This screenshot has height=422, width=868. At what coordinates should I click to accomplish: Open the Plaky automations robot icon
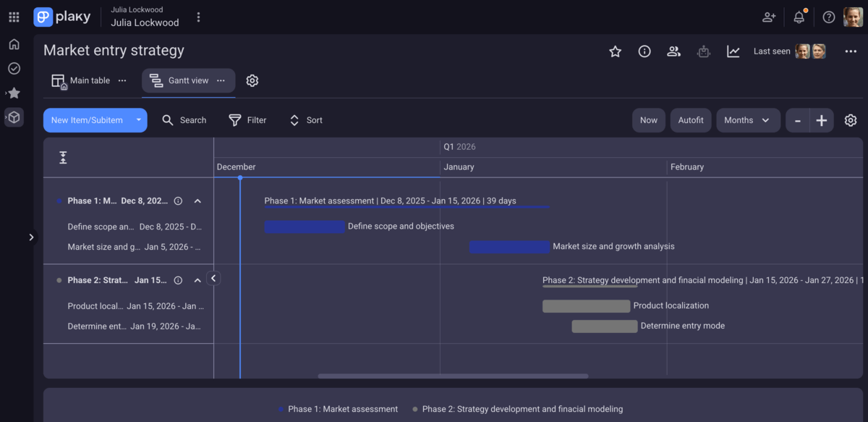click(x=703, y=51)
